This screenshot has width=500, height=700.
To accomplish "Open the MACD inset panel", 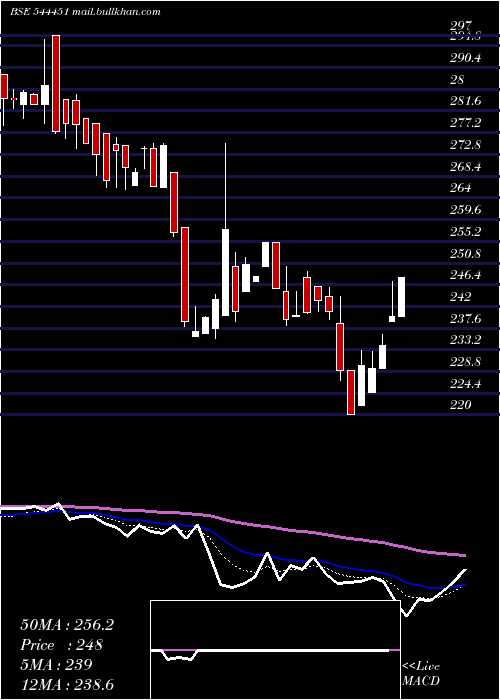I will click(x=275, y=650).
